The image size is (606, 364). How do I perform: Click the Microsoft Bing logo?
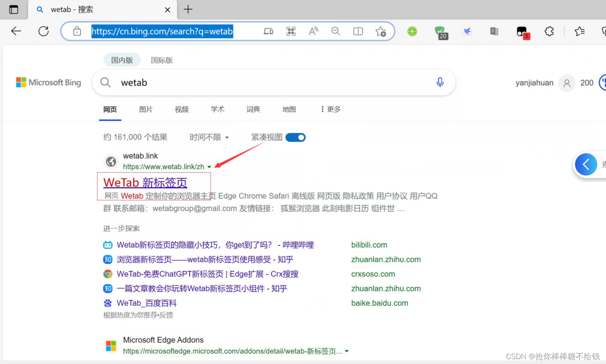tap(49, 83)
